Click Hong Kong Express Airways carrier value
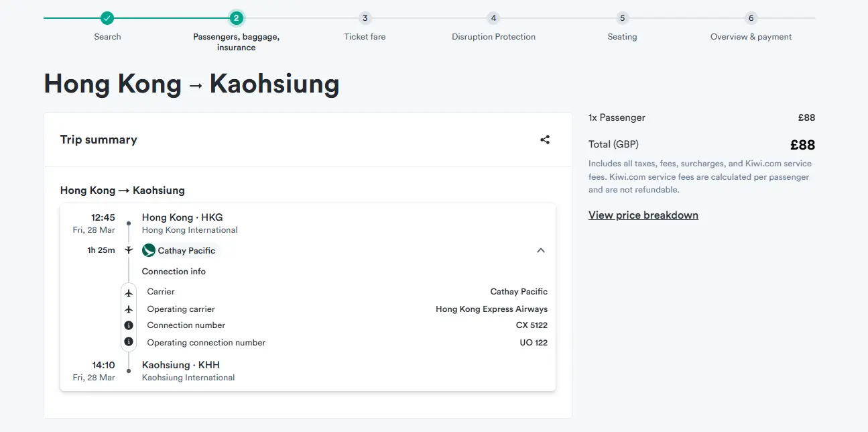The height and width of the screenshot is (432, 868). [x=492, y=309]
